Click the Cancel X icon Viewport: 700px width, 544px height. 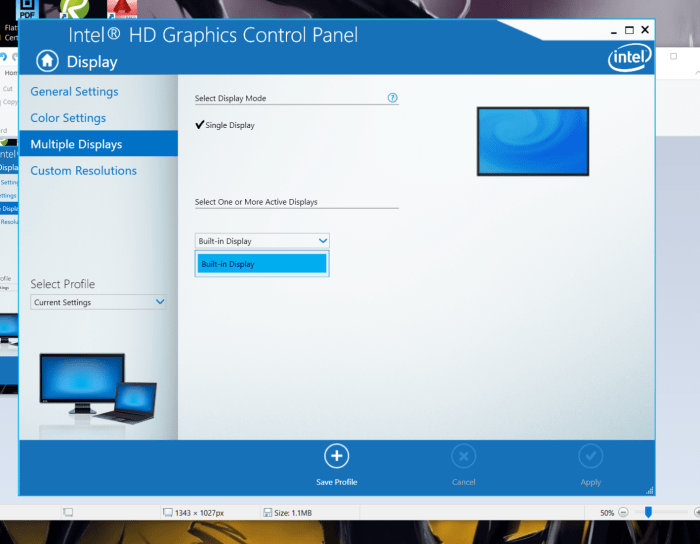click(463, 456)
